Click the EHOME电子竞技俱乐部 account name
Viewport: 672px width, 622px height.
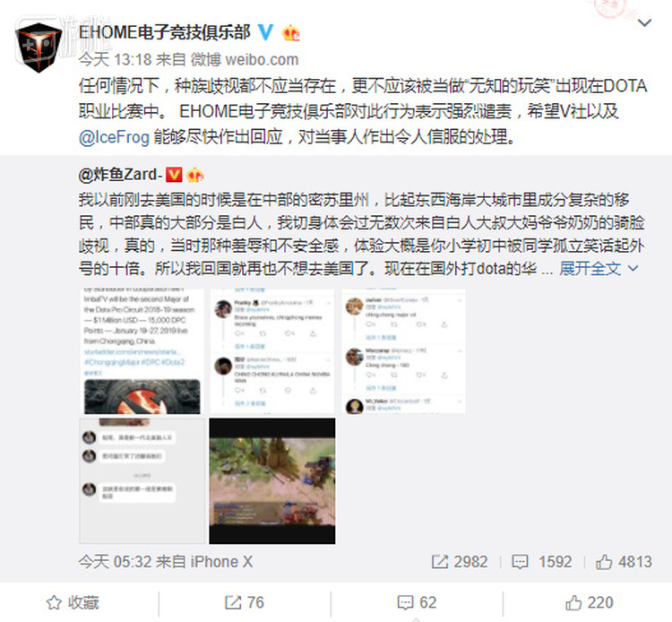pyautogui.click(x=165, y=32)
